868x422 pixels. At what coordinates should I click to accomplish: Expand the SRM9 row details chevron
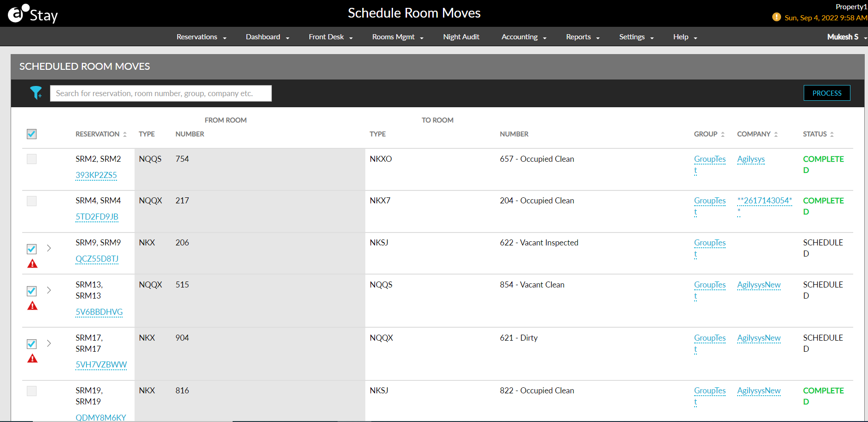click(x=49, y=248)
